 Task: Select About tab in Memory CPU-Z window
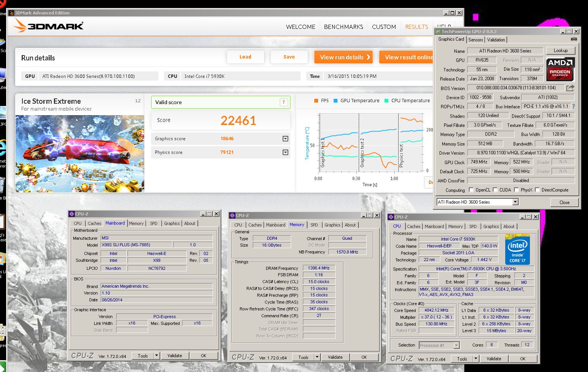[350, 225]
